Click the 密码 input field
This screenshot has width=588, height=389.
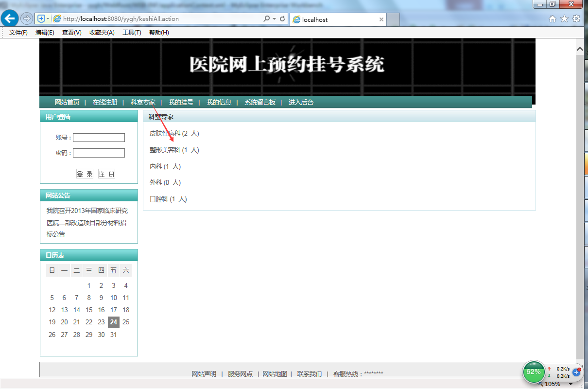99,153
